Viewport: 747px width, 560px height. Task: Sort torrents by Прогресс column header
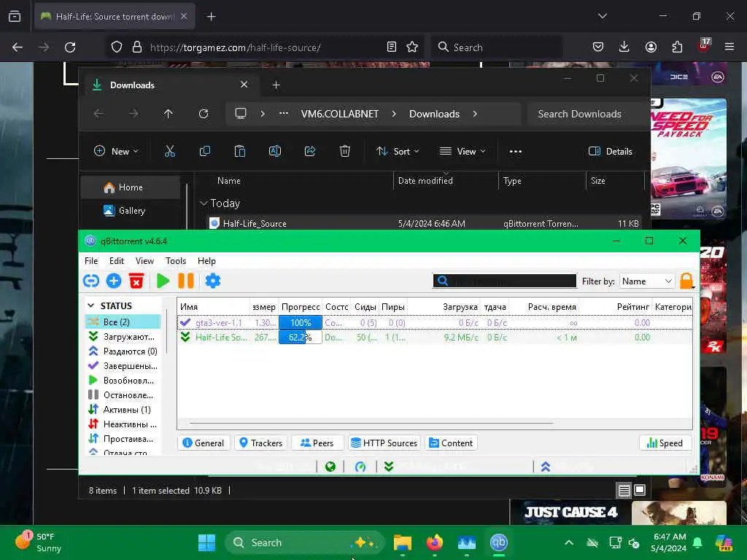[300, 307]
